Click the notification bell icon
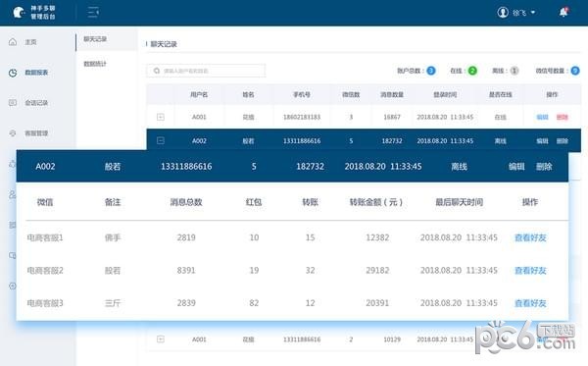Screen dimensions: 588x366 [563, 13]
